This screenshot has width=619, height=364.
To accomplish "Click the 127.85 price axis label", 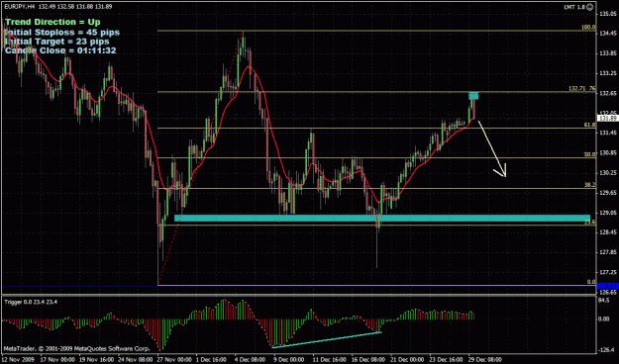I will click(608, 252).
